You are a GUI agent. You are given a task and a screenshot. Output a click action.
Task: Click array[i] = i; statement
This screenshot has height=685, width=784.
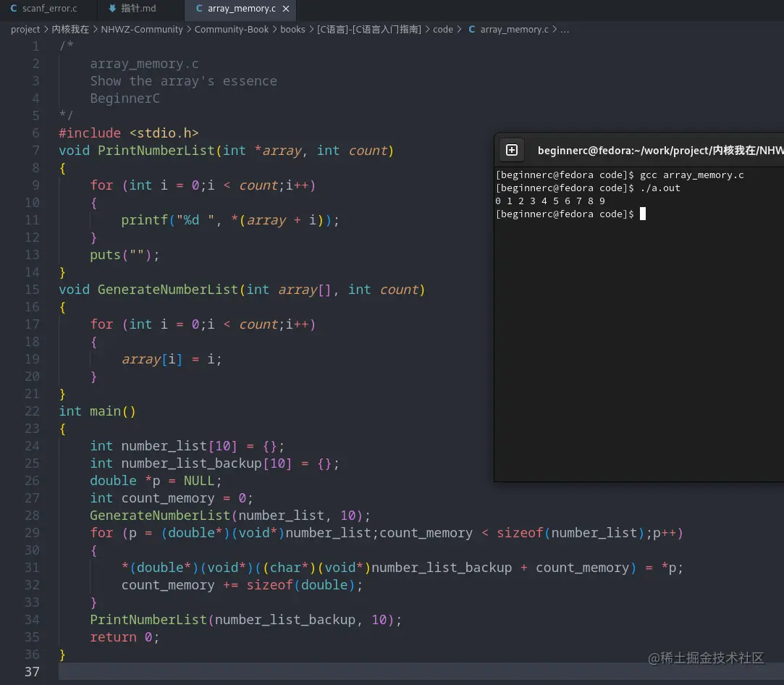[172, 359]
